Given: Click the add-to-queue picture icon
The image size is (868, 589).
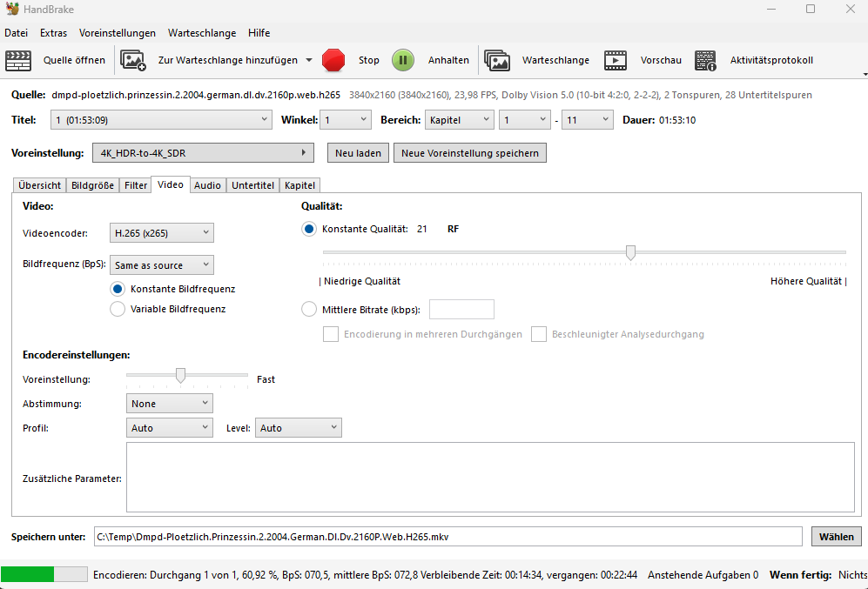Looking at the screenshot, I should (x=133, y=60).
